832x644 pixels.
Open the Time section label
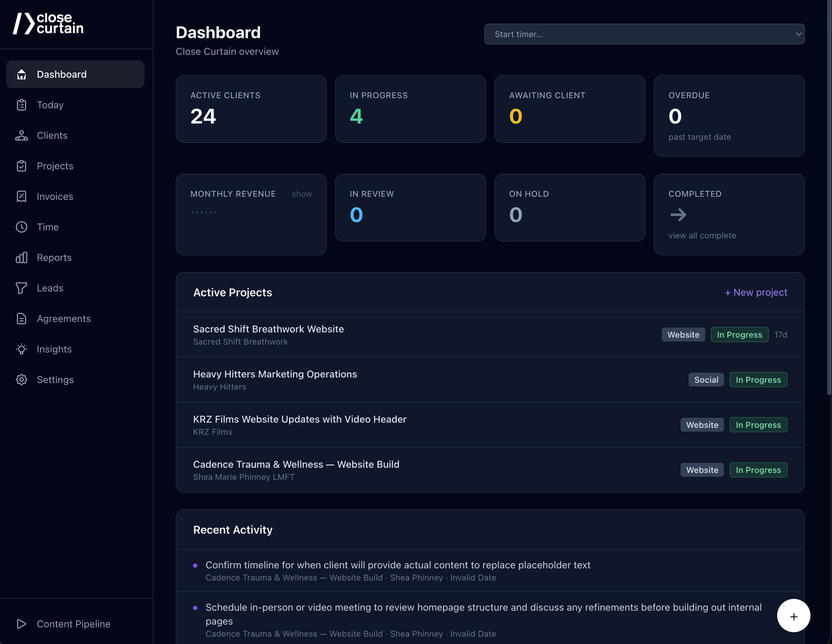48,227
